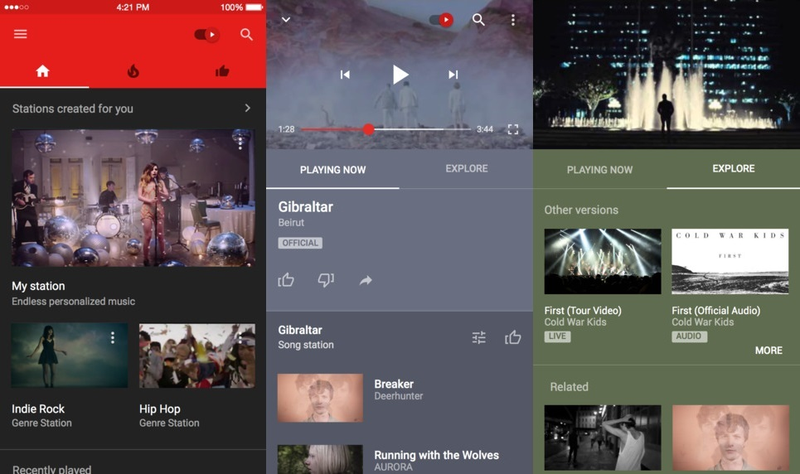Tap the battery indicator in status bar
Screen dimensions: 800x474
pos(254,7)
